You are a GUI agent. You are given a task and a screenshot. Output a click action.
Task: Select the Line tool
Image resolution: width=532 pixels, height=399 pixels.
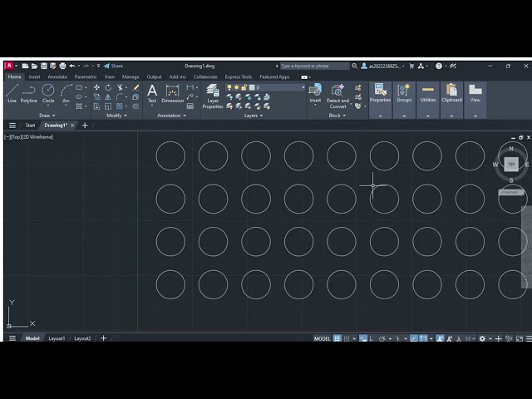[x=12, y=93]
